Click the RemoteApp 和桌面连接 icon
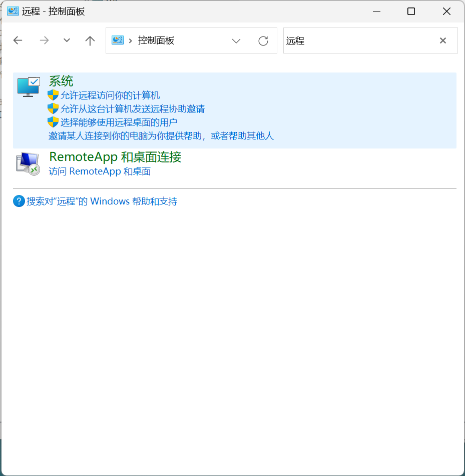Viewport: 465px width, 476px height. (x=28, y=164)
